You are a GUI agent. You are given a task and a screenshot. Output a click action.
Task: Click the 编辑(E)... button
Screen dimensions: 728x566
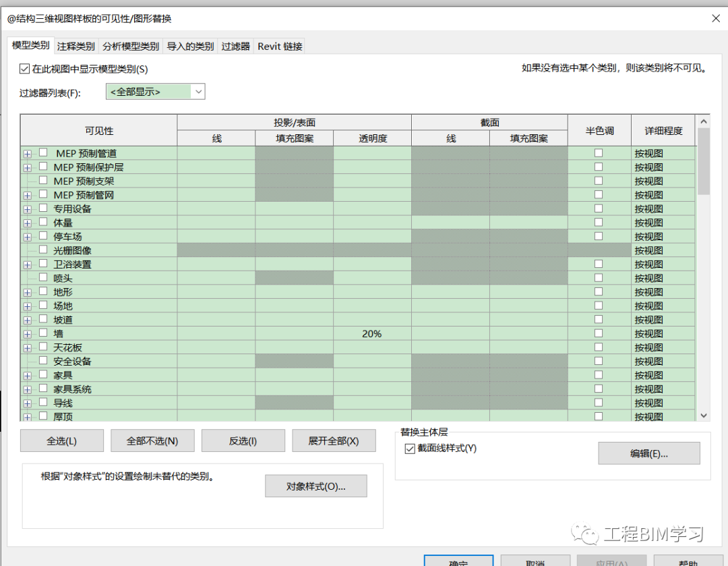648,453
